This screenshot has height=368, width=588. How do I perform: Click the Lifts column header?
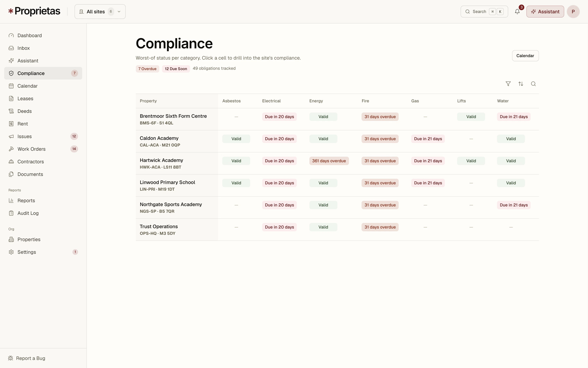pos(461,101)
